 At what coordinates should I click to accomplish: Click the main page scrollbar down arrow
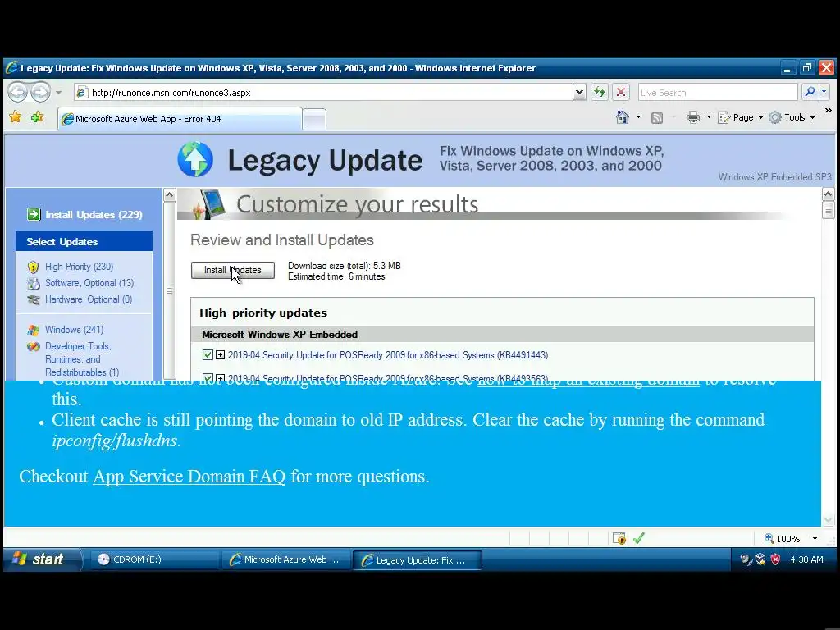829,519
